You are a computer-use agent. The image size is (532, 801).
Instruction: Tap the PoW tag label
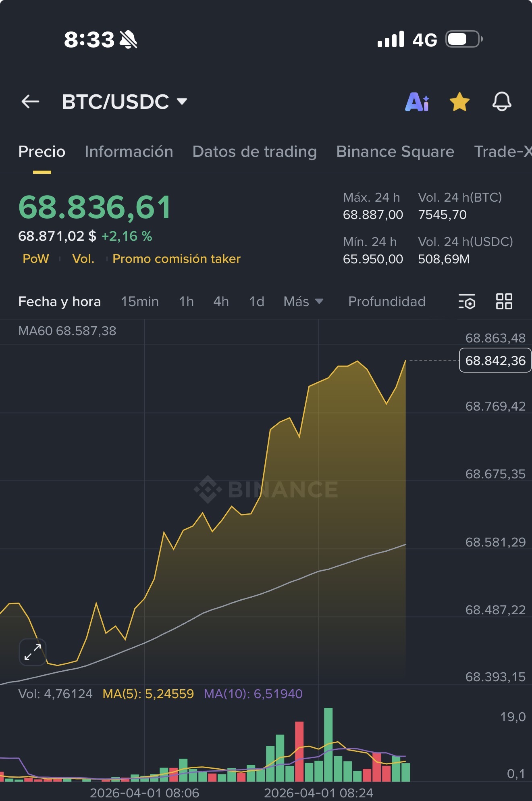(x=36, y=259)
